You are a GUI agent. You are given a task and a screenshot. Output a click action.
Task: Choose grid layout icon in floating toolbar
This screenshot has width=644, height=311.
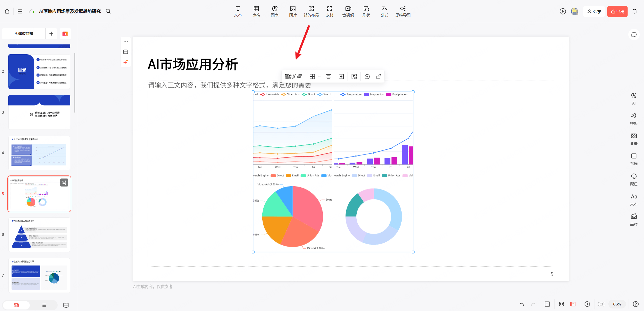click(312, 76)
